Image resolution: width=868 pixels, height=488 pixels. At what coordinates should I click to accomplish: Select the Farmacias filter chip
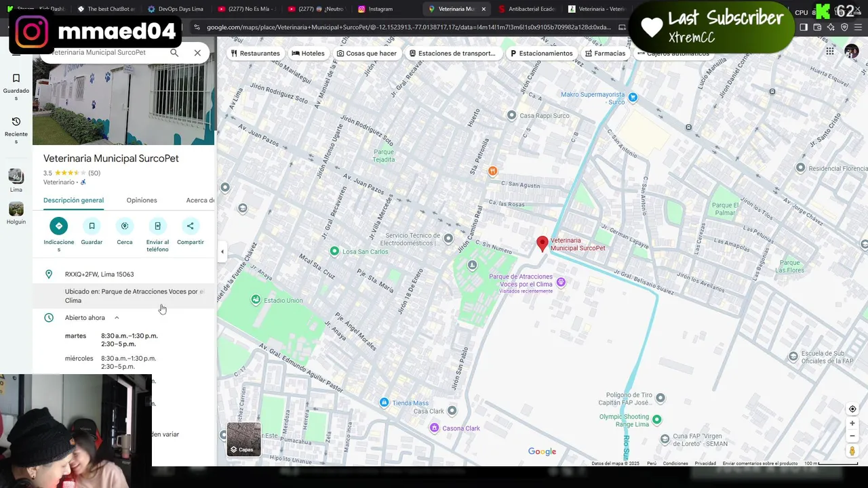605,54
